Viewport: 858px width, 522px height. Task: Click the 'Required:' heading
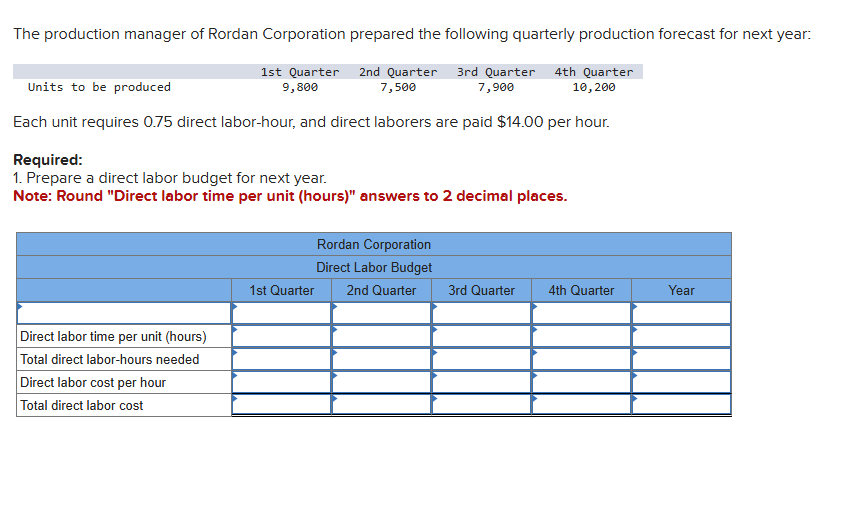click(x=48, y=160)
